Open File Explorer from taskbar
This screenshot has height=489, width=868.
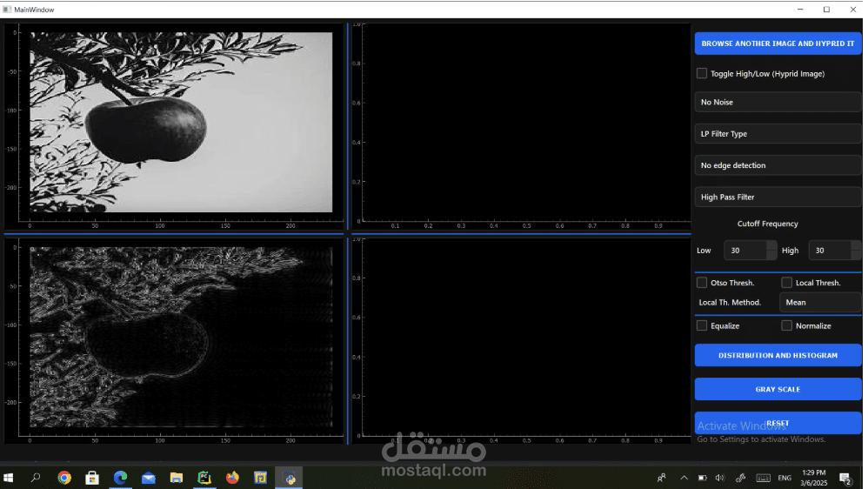point(176,478)
